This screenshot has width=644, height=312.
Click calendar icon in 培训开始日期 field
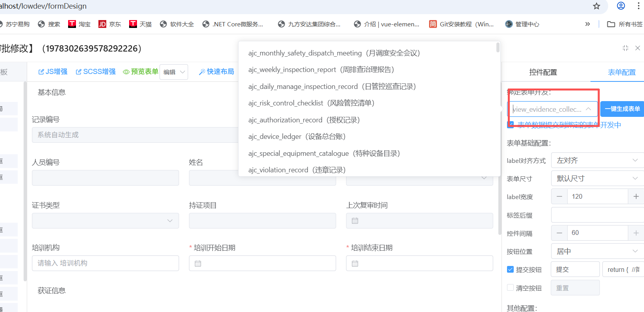coord(198,264)
